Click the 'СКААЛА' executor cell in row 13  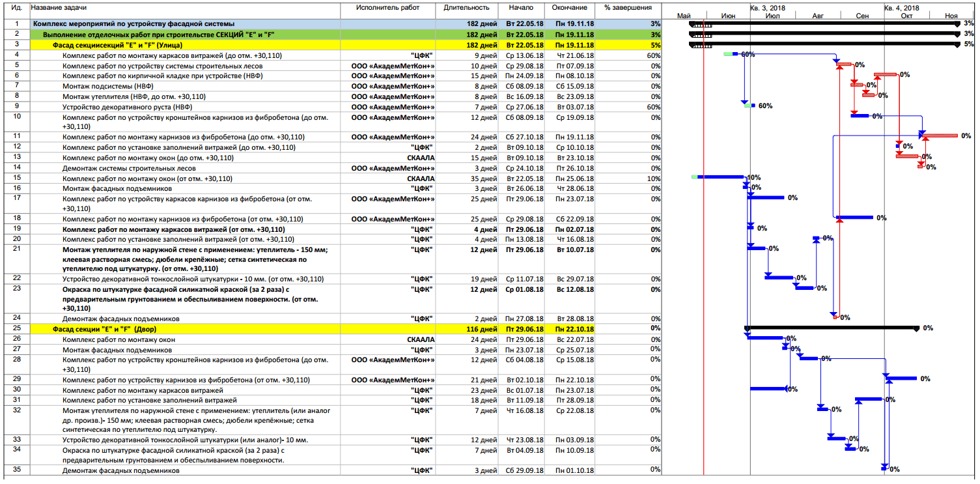[421, 158]
